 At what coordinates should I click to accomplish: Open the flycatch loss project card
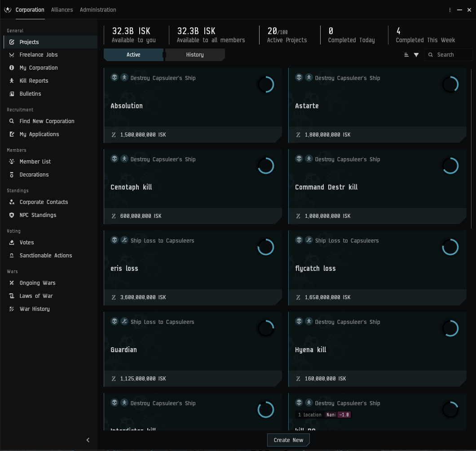(x=377, y=268)
